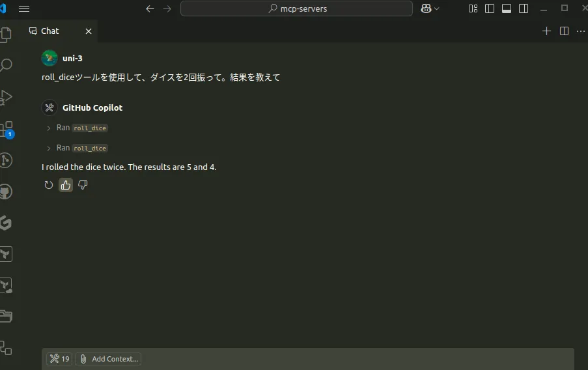Open the second Terraform-style icon with badge
This screenshot has height=370, width=588.
[6, 285]
